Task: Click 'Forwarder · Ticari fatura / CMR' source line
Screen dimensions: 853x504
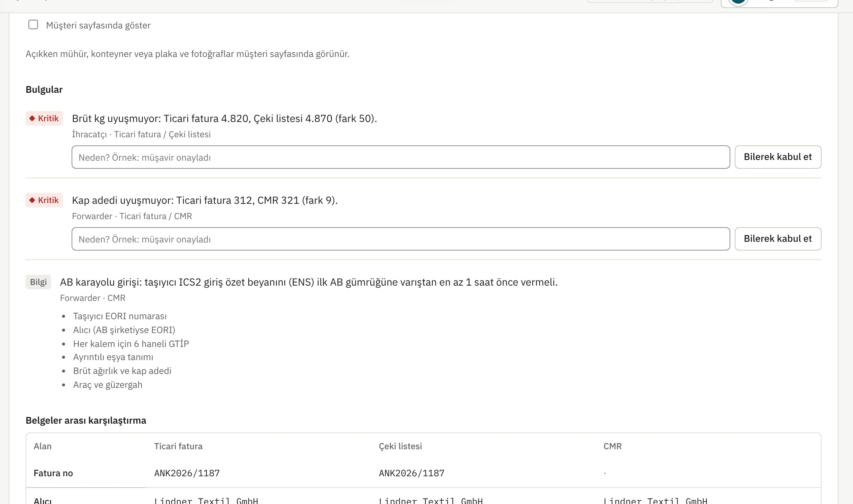Action: tap(132, 216)
